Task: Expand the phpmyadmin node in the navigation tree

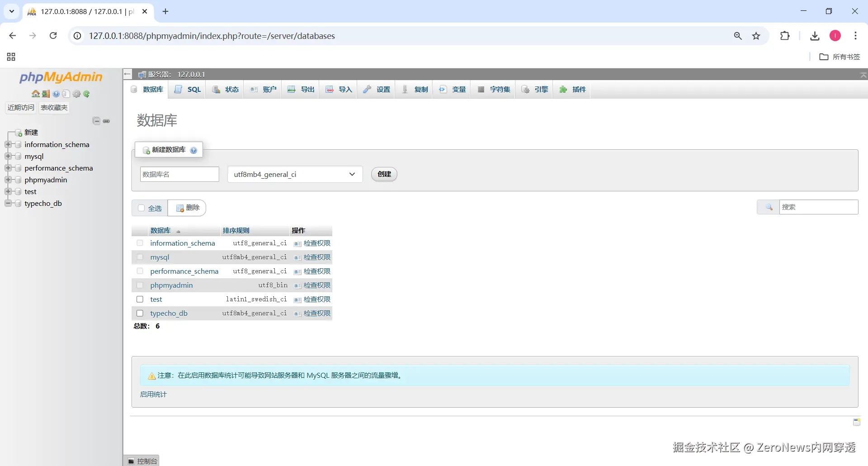Action: pos(8,180)
